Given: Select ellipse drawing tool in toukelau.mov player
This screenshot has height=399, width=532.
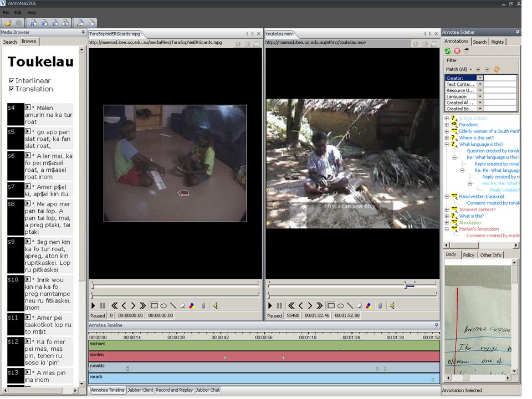Looking at the screenshot, I should (x=340, y=306).
